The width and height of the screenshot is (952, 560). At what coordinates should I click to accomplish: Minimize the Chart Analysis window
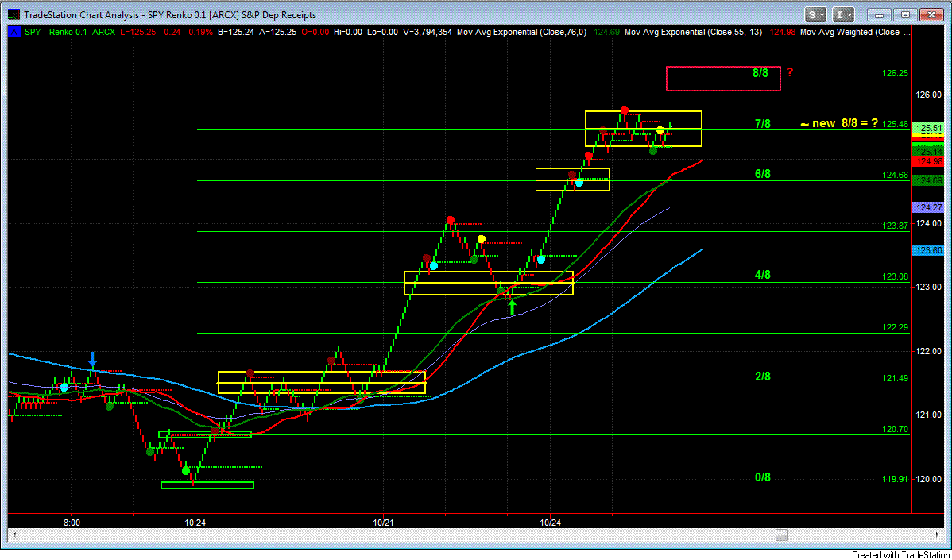879,14
